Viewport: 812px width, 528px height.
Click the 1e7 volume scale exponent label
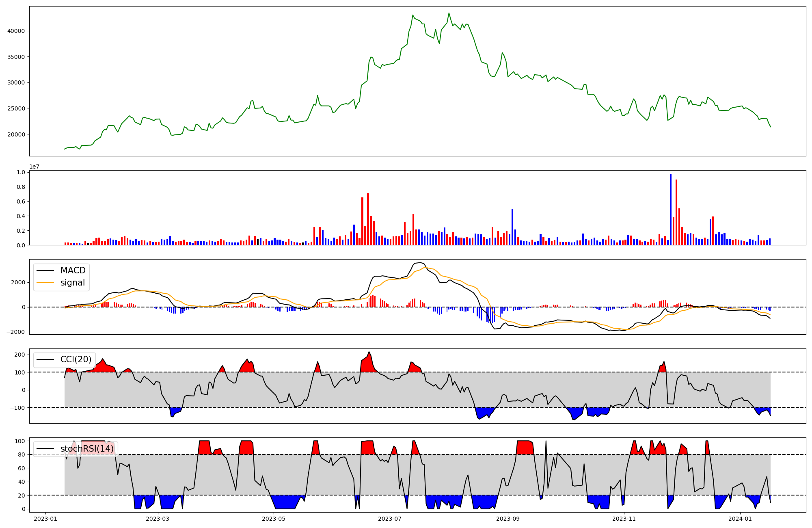click(x=34, y=167)
